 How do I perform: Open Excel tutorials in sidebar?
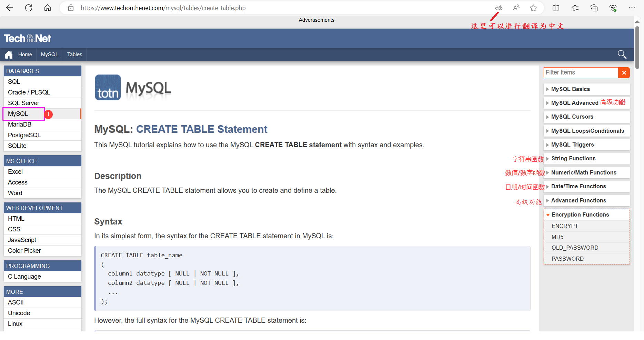[x=42, y=172]
